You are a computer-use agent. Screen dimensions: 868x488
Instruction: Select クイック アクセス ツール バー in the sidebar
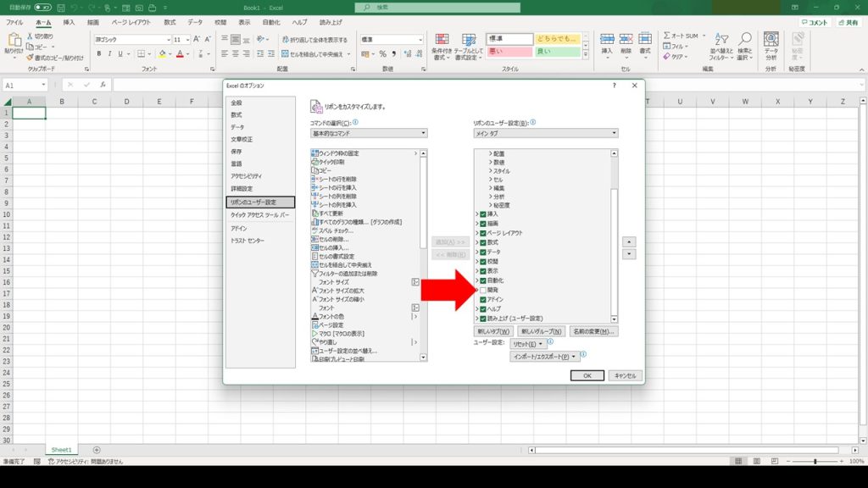click(259, 215)
